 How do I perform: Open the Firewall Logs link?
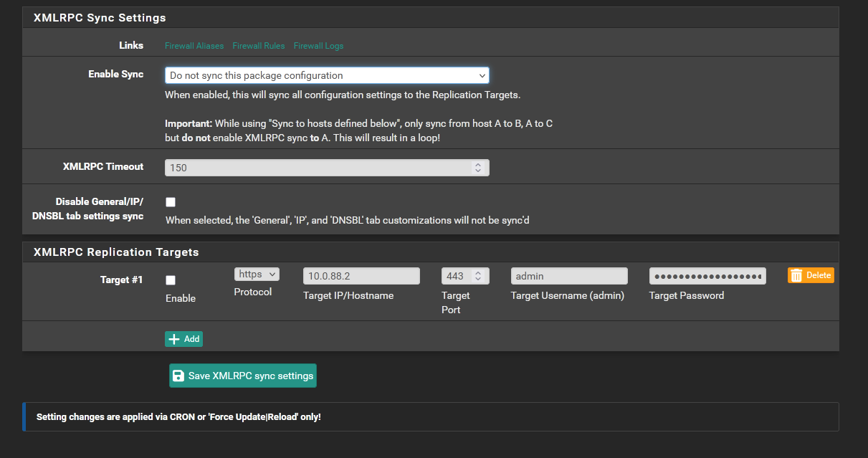[318, 46]
